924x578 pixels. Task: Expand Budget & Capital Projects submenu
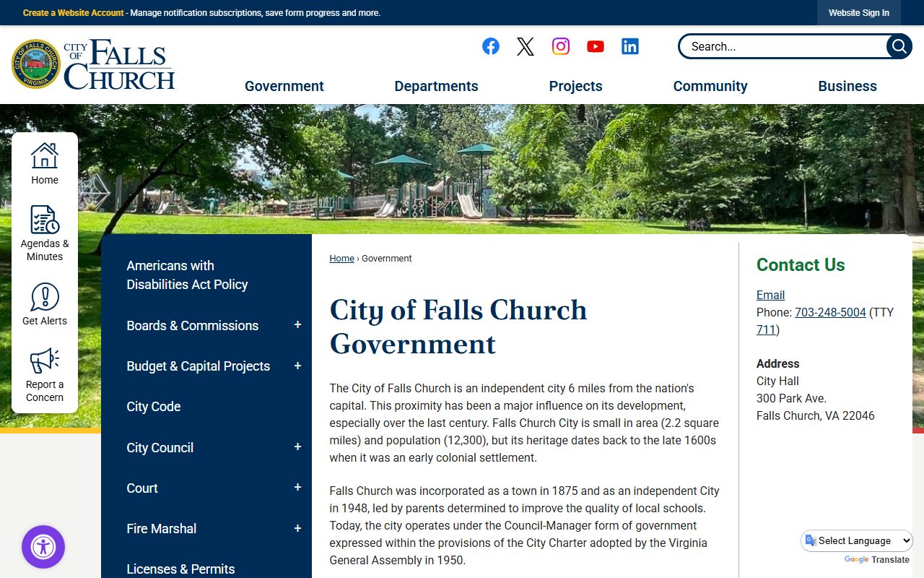(297, 366)
